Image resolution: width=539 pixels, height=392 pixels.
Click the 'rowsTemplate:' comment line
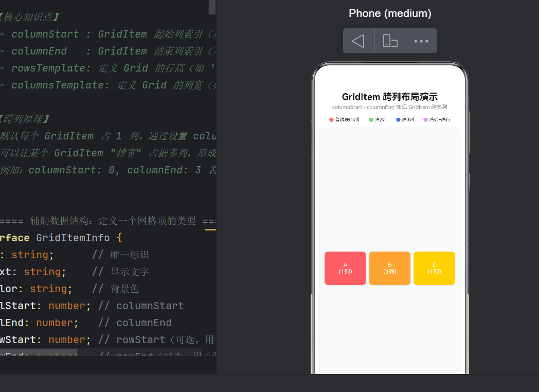(x=108, y=68)
